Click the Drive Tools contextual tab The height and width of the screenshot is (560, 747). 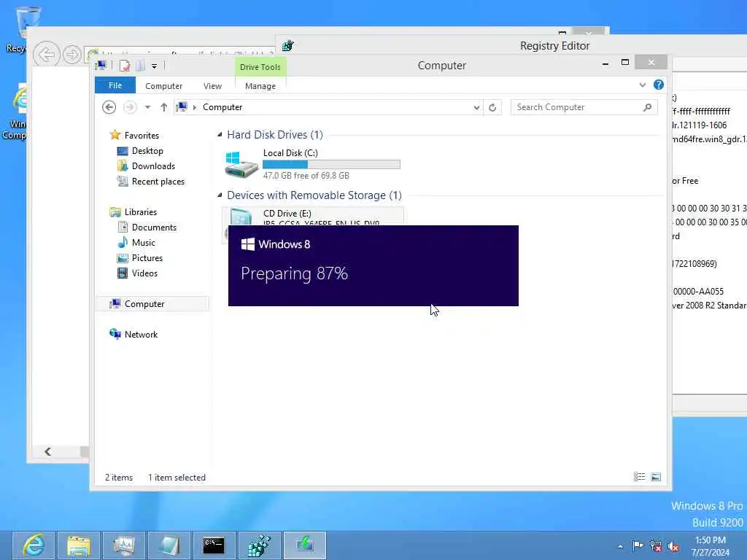point(260,67)
